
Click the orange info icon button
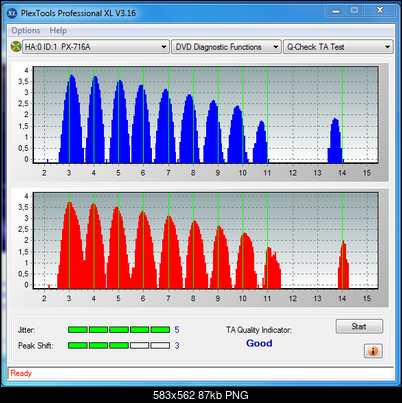pos(373,351)
